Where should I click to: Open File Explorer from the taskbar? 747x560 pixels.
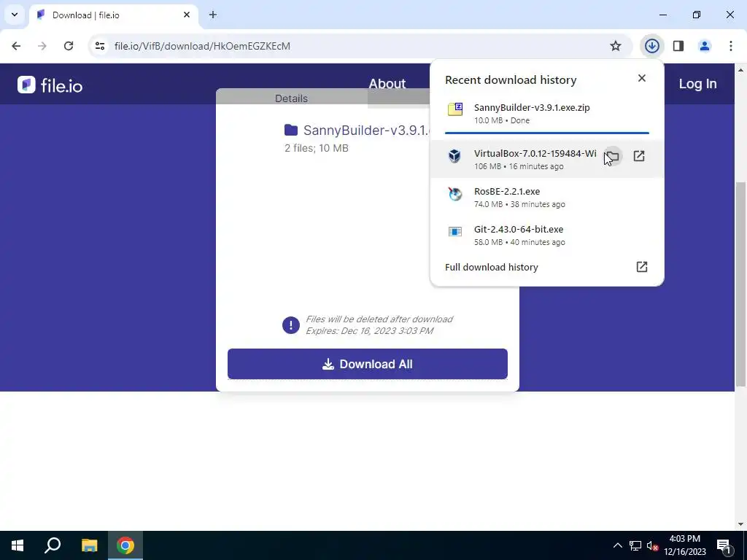coord(89,545)
